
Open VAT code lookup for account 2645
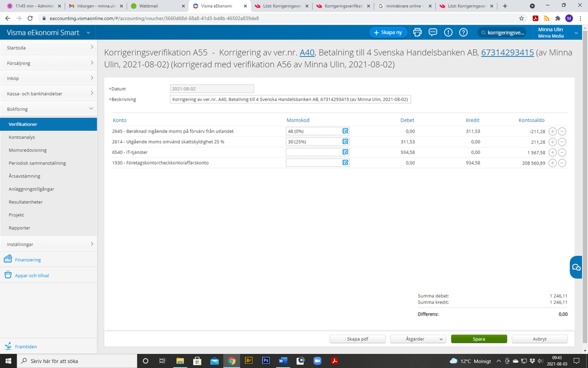click(x=345, y=131)
